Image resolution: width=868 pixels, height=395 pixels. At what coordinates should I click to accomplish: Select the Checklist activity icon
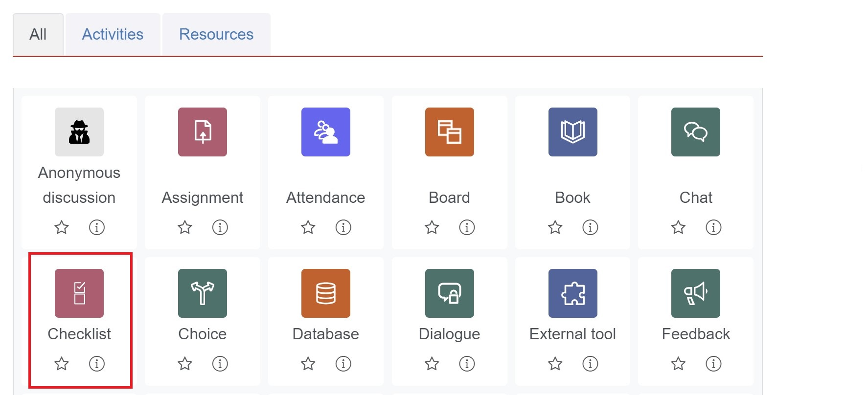coord(79,293)
